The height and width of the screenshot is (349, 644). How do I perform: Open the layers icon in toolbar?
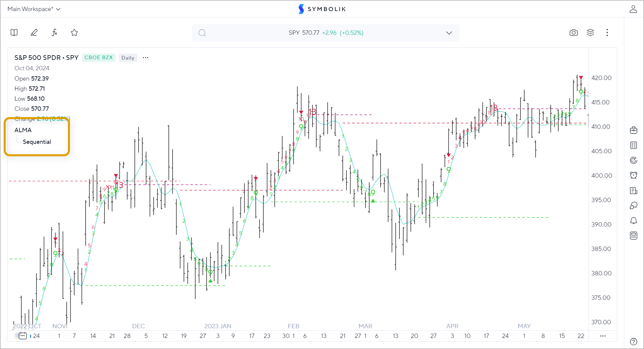point(590,32)
